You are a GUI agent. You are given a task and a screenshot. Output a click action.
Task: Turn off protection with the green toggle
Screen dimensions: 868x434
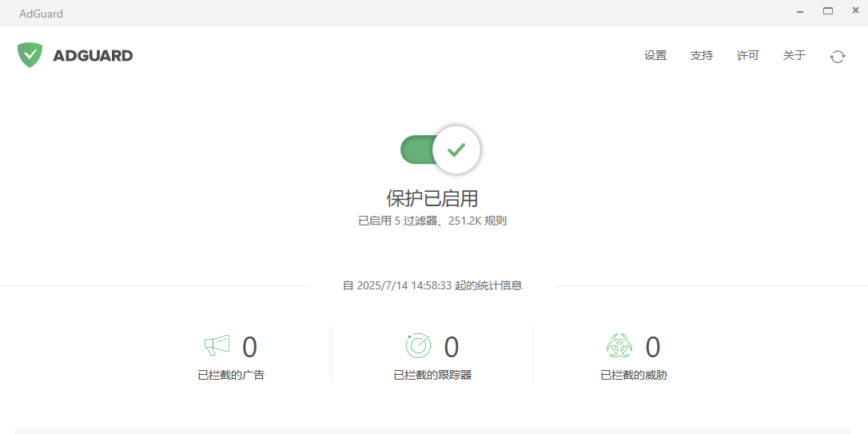[440, 149]
